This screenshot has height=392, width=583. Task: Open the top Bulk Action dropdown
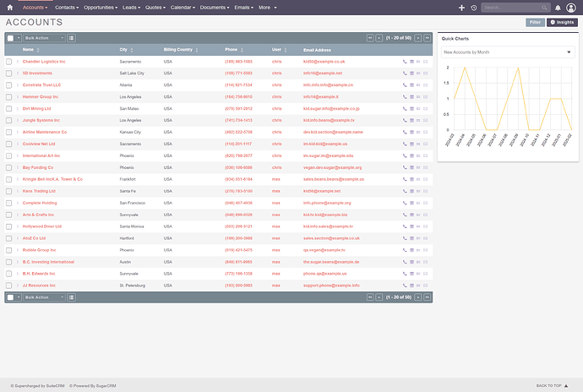(x=44, y=38)
